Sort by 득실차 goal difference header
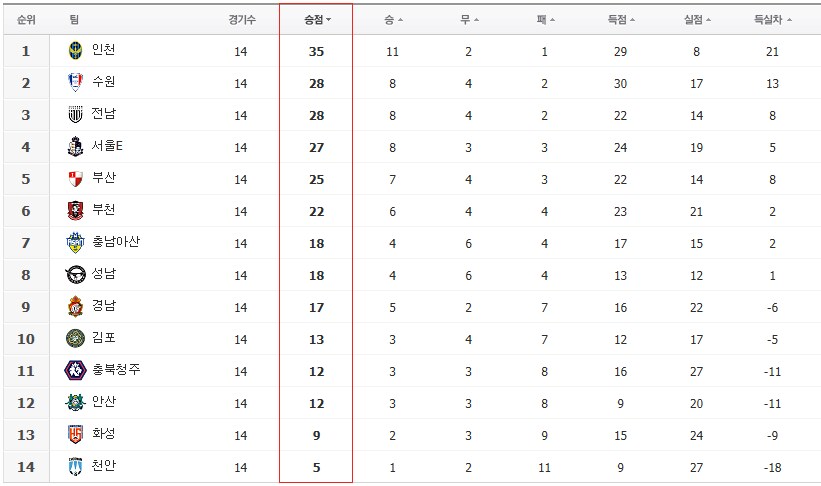This screenshot has height=486, width=821. (772, 20)
